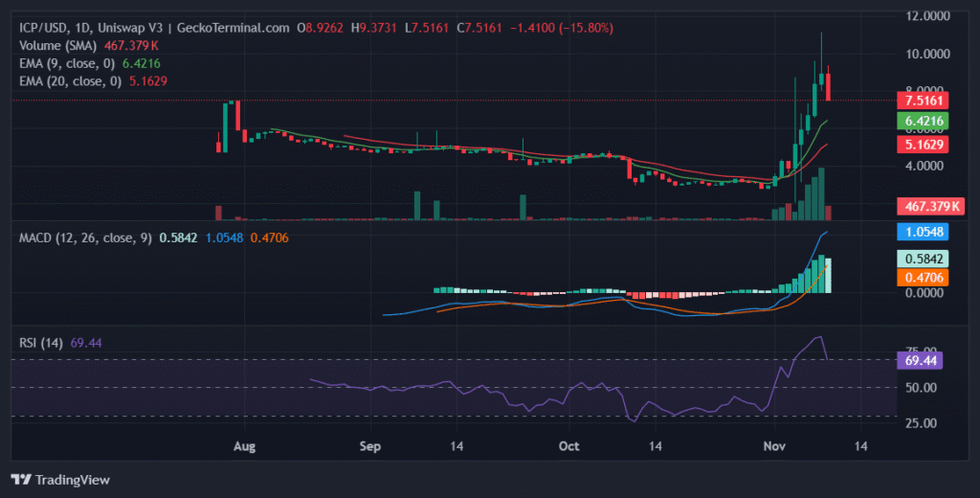Select the EMA (9, close, 0) legend
This screenshot has height=498, width=980.
tap(67, 63)
